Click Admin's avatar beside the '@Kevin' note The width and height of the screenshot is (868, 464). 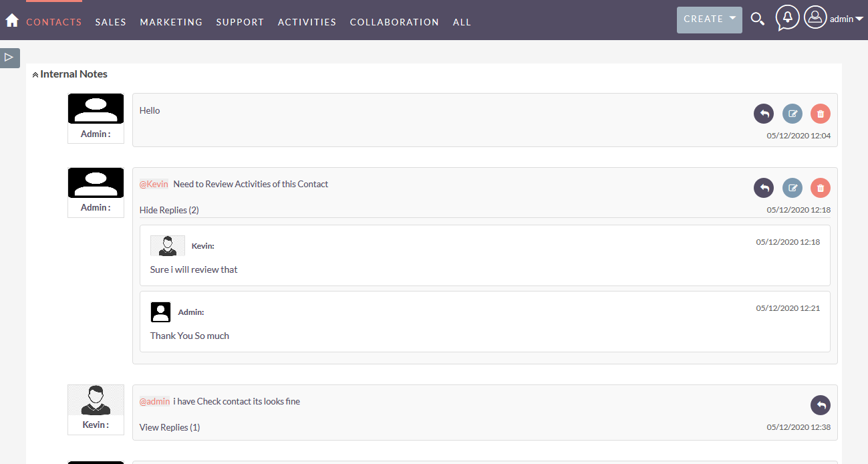click(x=96, y=183)
